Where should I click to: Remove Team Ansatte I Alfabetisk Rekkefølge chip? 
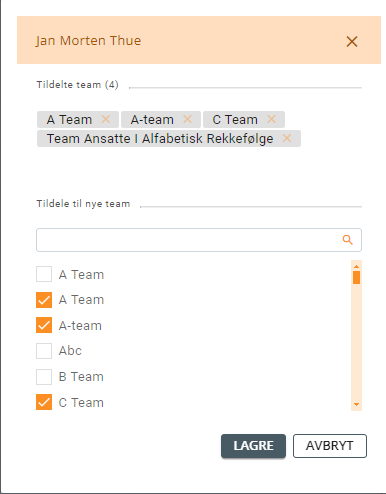point(287,138)
